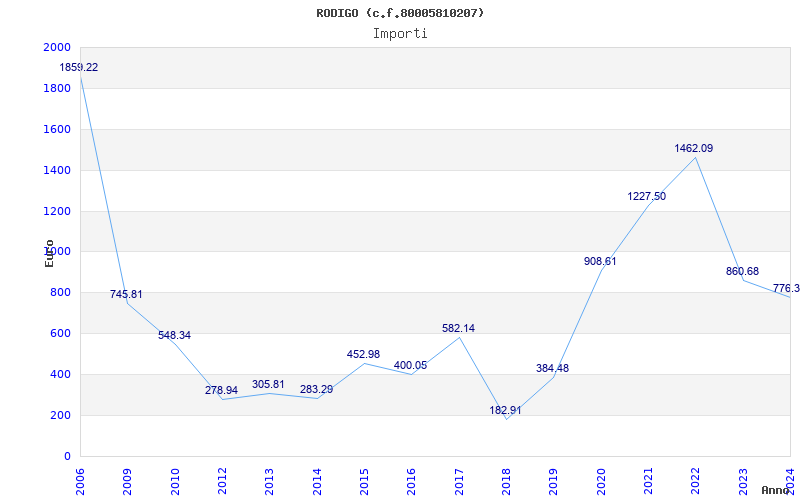Click the y-axis value 600
800x500 pixels.
coord(60,333)
